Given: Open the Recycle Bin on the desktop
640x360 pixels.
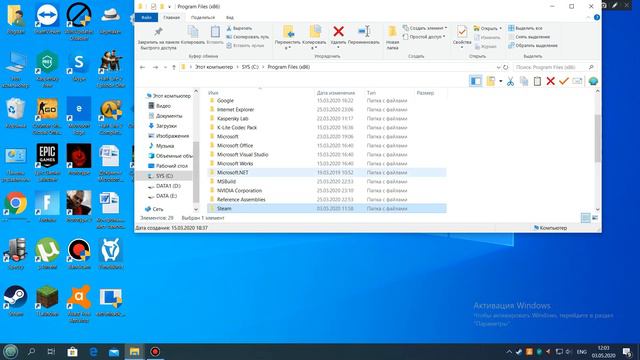Looking at the screenshot, I should (16, 113).
